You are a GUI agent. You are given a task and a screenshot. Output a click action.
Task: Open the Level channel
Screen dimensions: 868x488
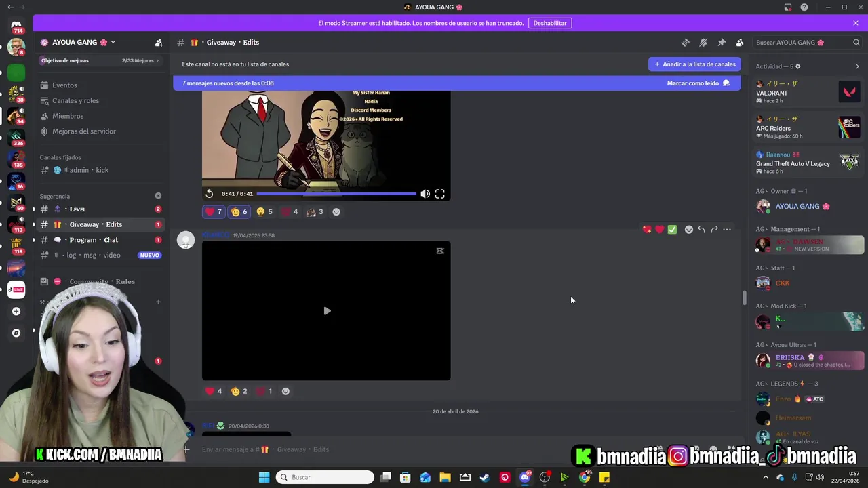[x=100, y=209]
